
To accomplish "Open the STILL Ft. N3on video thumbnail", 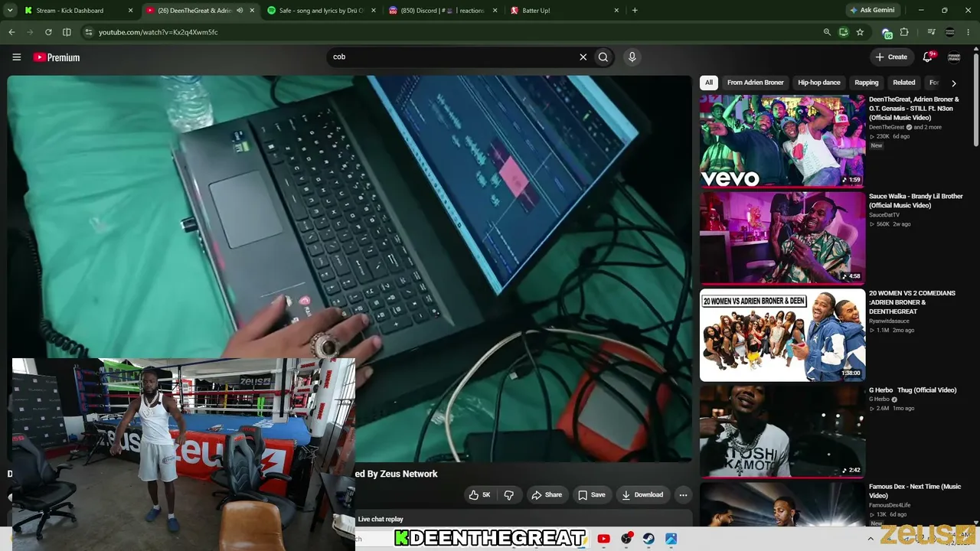I will [x=782, y=141].
